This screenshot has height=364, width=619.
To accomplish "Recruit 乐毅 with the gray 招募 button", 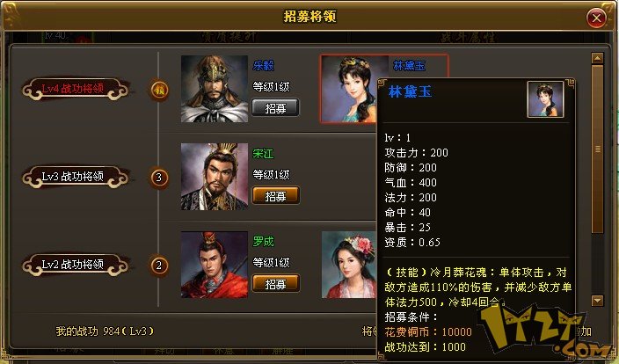I will point(275,108).
